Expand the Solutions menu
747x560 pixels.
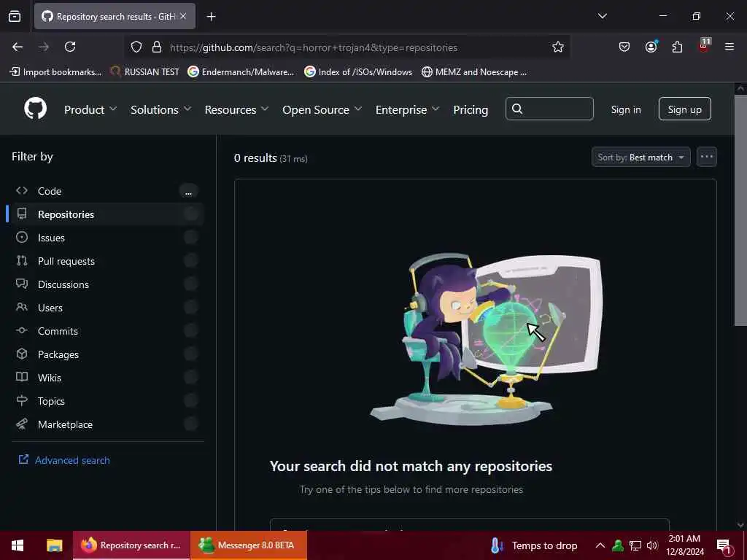[x=161, y=109]
